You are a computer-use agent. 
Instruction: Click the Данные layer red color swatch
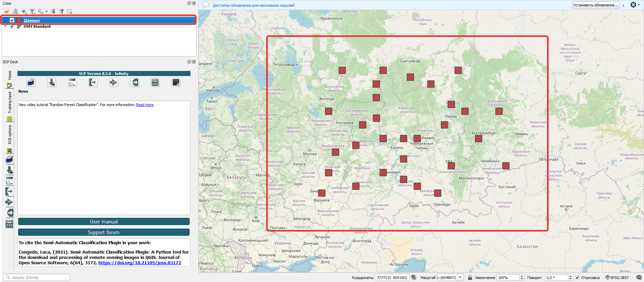pos(19,20)
